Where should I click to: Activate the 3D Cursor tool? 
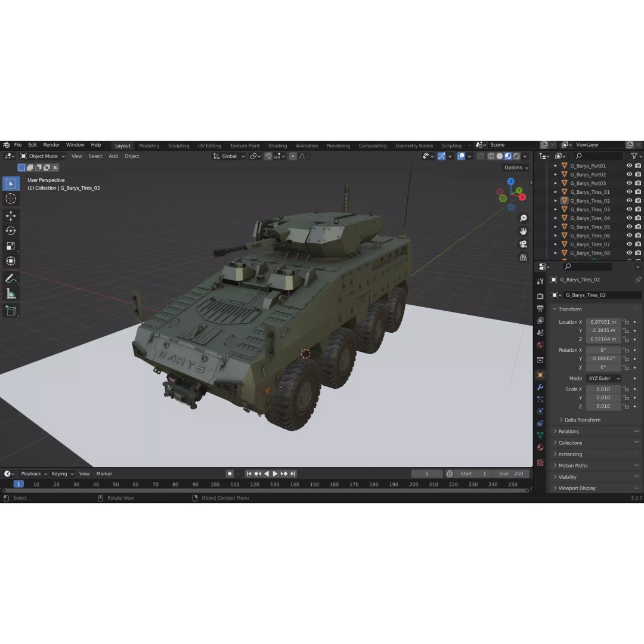11,199
